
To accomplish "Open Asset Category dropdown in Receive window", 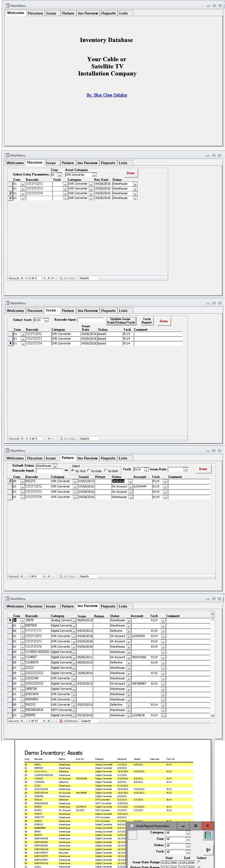I will pos(95,175).
